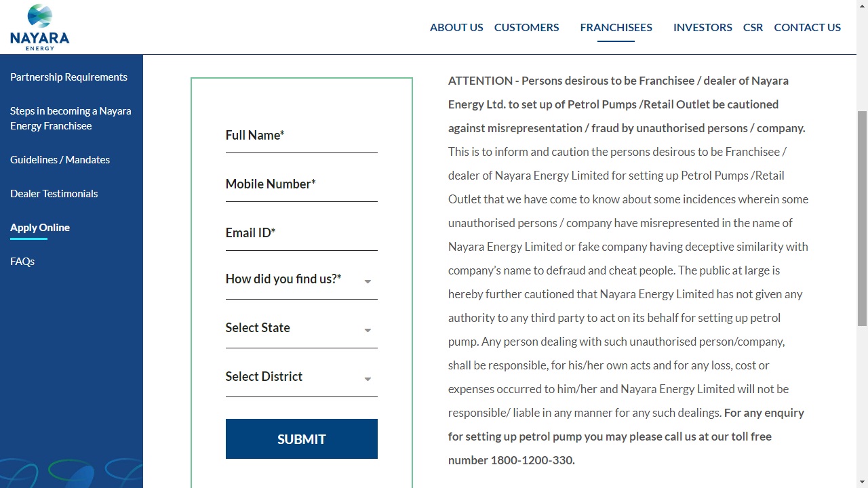Navigate to Contact Us
Image resolution: width=868 pixels, height=488 pixels.
point(807,27)
